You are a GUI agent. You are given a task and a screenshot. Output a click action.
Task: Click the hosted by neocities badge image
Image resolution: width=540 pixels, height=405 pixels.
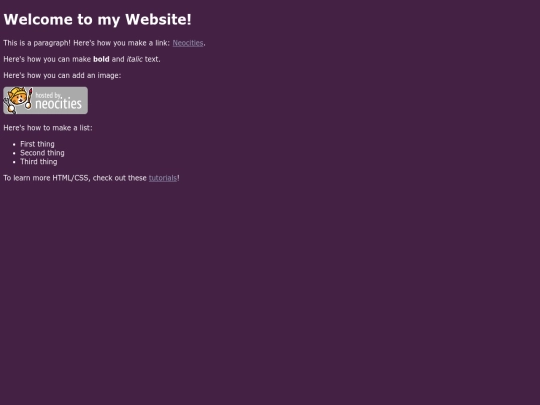pos(45,100)
